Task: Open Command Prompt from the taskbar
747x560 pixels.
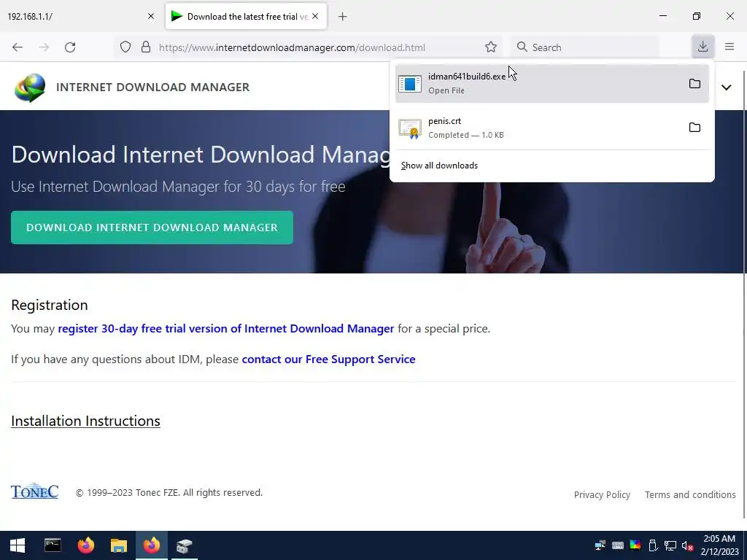Action: [x=53, y=545]
